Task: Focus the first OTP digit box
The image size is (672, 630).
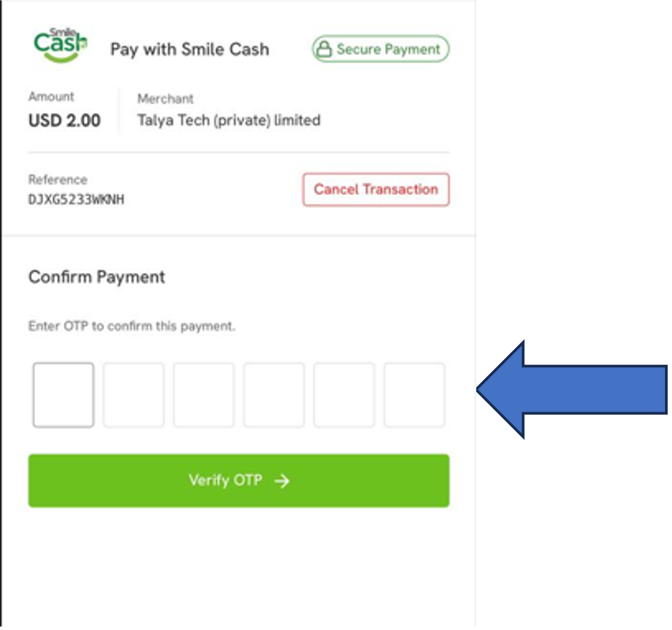Action: 63,395
